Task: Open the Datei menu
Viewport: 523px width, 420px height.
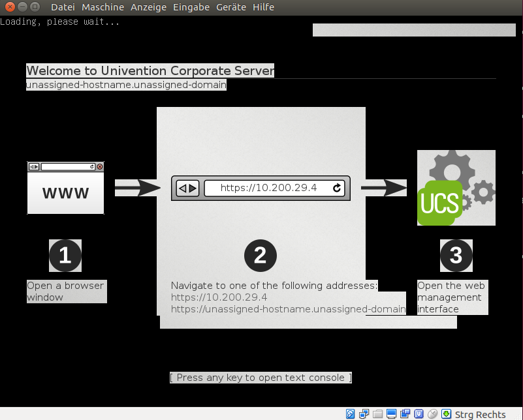Action: pos(63,7)
